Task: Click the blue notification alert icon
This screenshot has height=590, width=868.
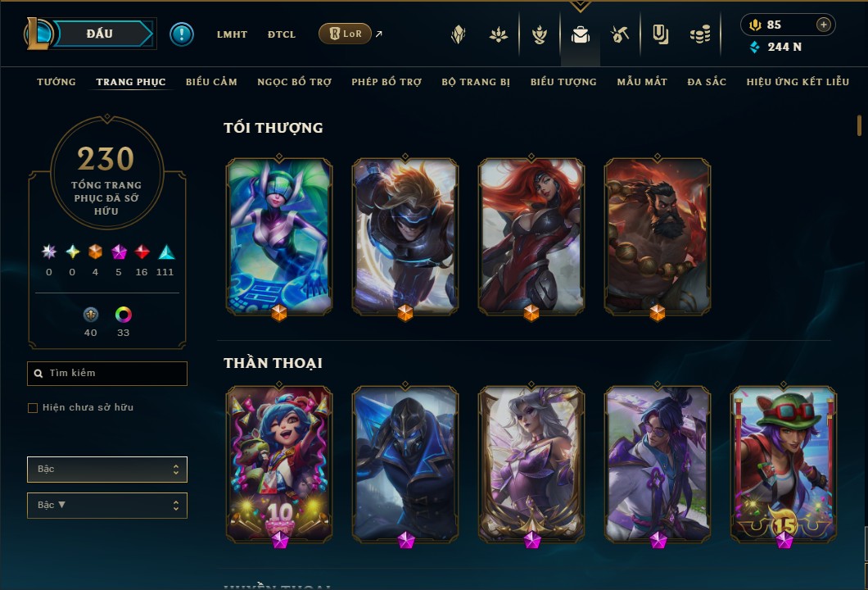Action: tap(182, 34)
